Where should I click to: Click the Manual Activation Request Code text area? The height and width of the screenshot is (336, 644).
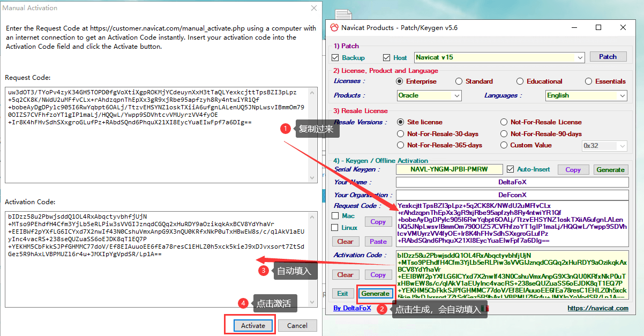pyautogui.click(x=161, y=135)
